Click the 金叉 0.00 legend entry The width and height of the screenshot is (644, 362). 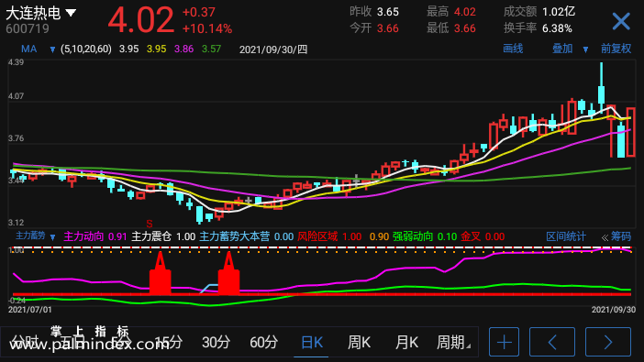483,236
